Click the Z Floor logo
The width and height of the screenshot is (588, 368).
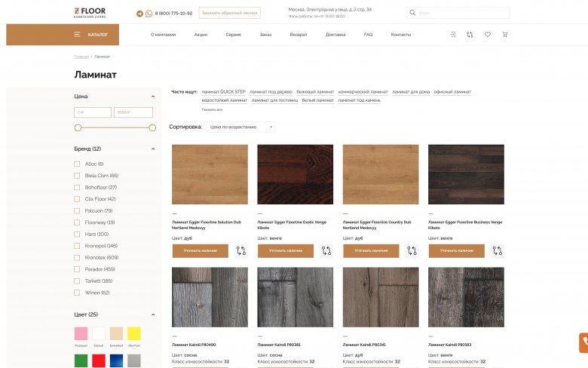click(90, 13)
